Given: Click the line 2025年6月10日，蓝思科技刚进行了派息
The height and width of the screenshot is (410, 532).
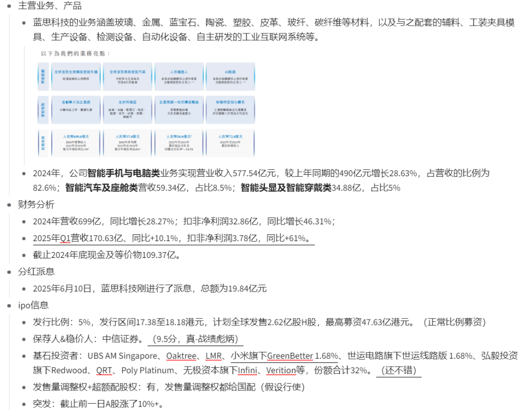Looking at the screenshot, I should point(150,288).
